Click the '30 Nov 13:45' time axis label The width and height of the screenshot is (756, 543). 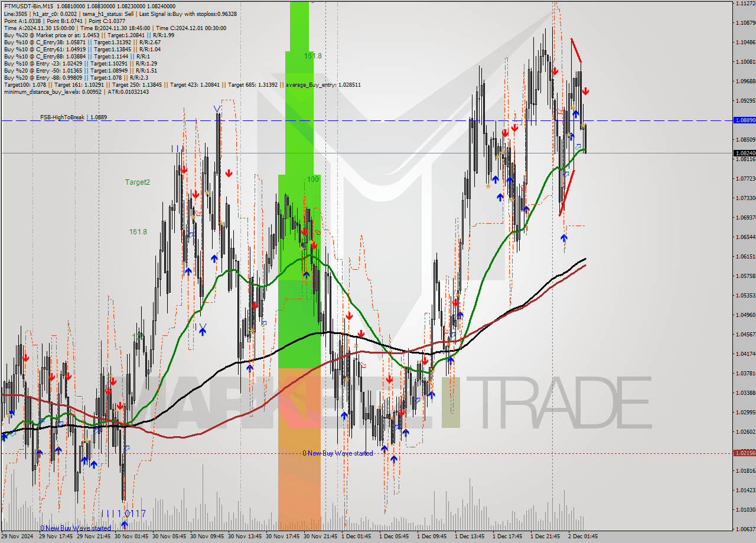245,537
